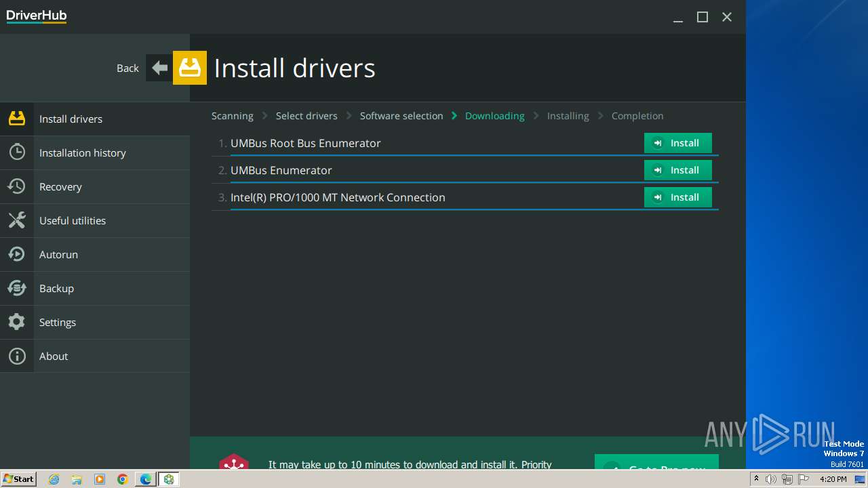Open the About page
The image size is (868, 488).
tap(95, 356)
